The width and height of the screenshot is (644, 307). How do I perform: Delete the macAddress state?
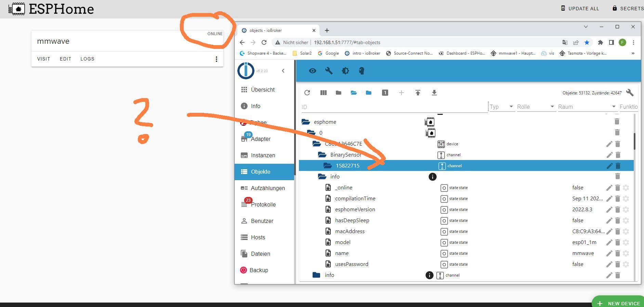click(x=618, y=231)
